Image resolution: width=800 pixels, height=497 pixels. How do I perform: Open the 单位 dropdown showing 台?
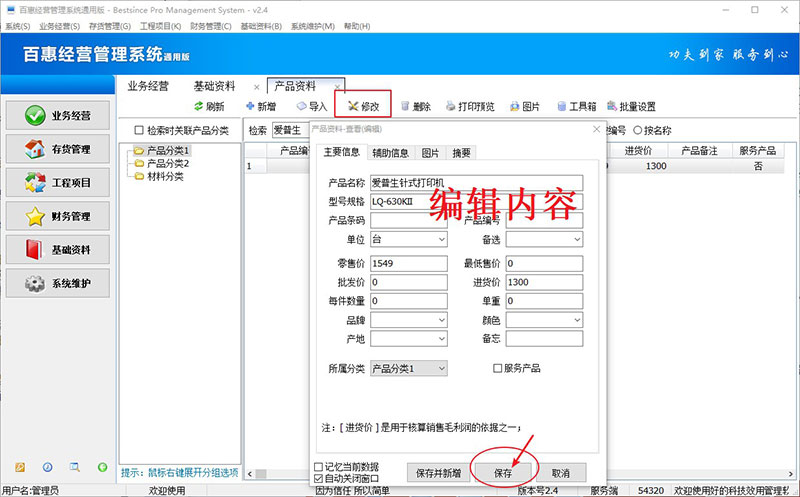point(441,239)
